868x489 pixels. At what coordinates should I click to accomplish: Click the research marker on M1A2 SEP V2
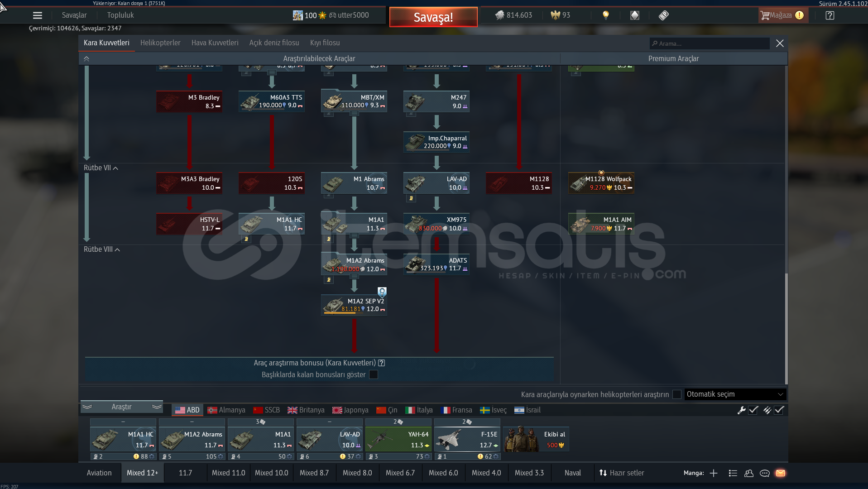[x=382, y=292]
